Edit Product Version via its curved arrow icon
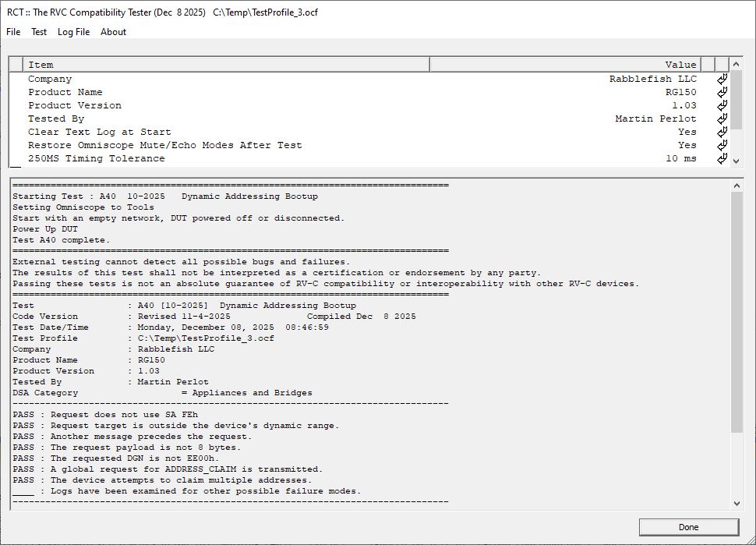Image resolution: width=756 pixels, height=545 pixels. [x=721, y=105]
